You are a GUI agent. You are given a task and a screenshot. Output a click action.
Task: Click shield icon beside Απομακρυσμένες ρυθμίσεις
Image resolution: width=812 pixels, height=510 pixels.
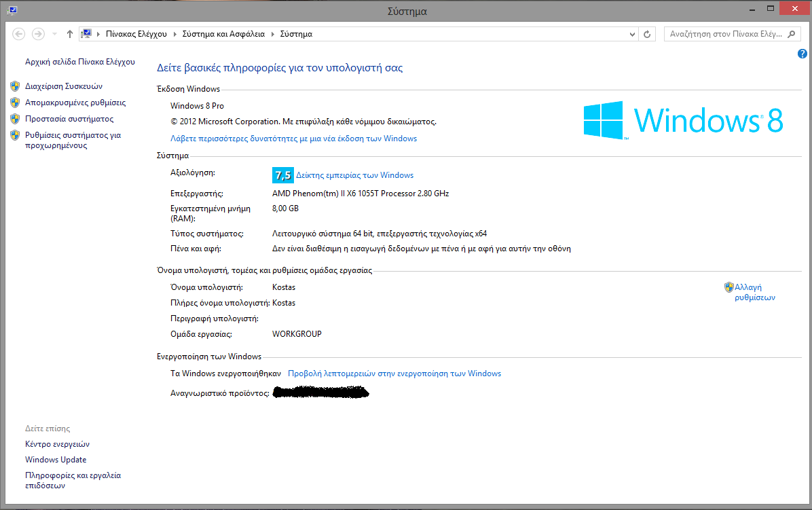coord(15,103)
